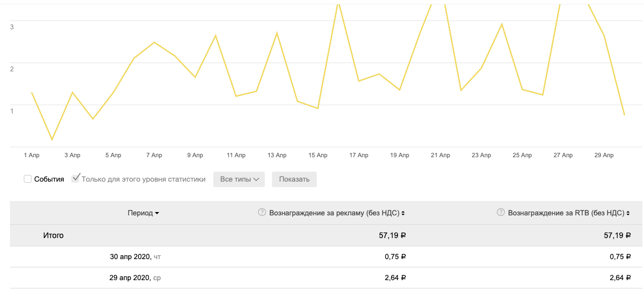Image resolution: width=644 pixels, height=289 pixels.
Task: Click the 15 Апр axis label
Action: (318, 155)
